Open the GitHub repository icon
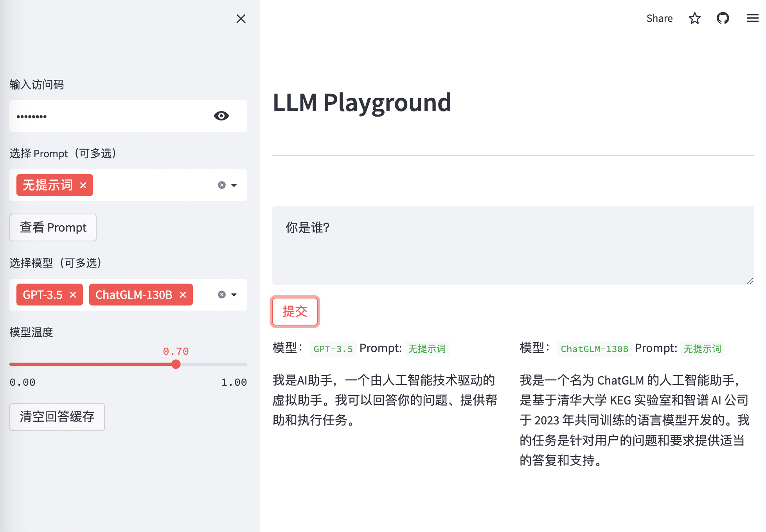Image resolution: width=766 pixels, height=532 pixels. (x=723, y=18)
